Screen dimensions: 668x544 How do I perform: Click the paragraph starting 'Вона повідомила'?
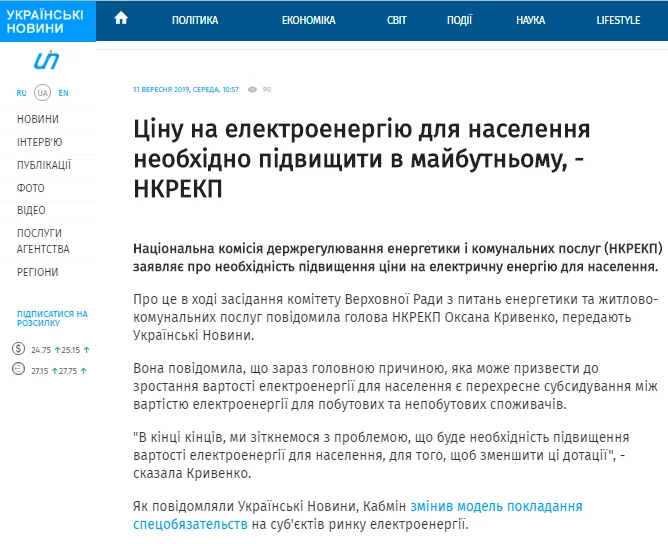coord(395,386)
